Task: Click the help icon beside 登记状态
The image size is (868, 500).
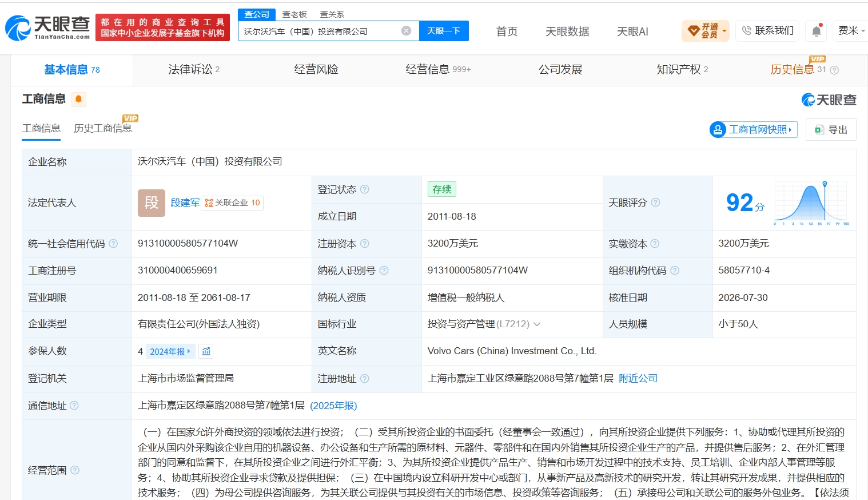Action: [x=365, y=189]
